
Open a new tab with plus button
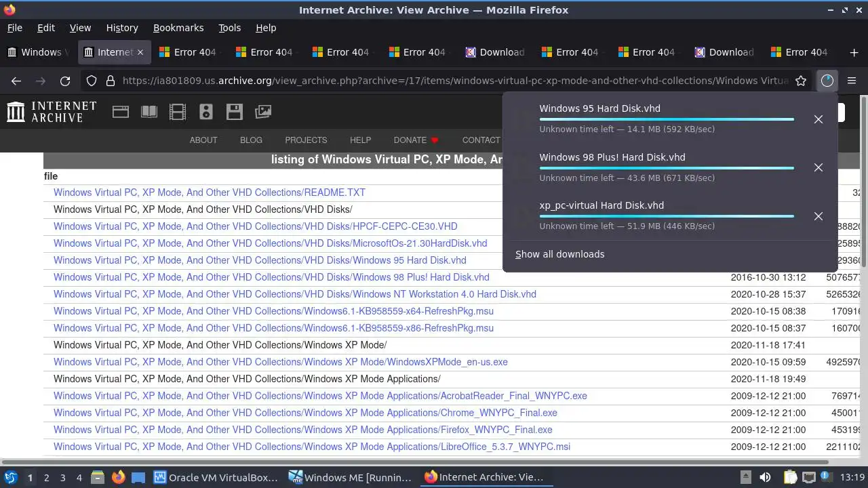coord(854,52)
